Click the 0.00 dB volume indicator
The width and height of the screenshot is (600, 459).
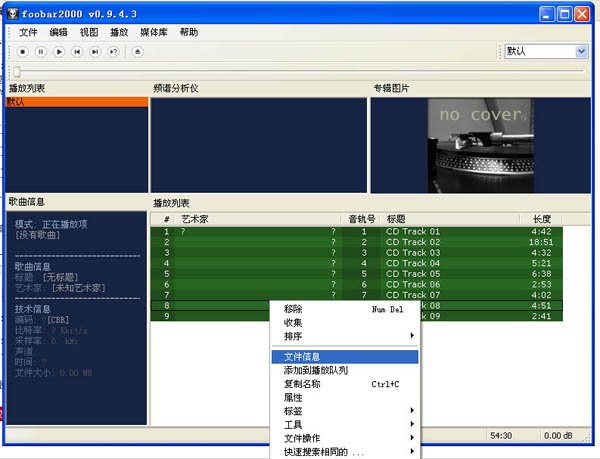[558, 436]
